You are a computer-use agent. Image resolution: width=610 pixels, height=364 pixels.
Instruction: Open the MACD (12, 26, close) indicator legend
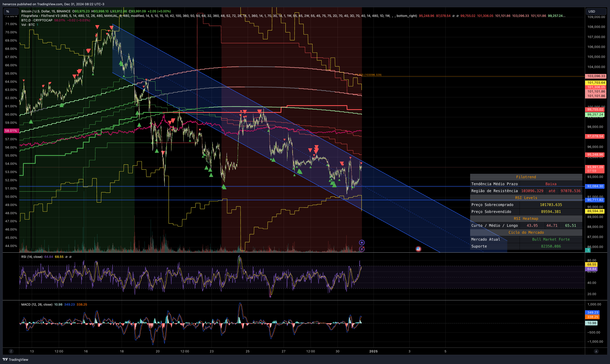[x=37, y=304]
